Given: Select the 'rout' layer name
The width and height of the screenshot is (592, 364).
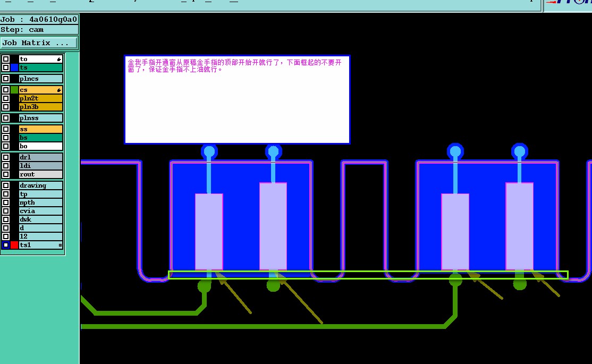Looking at the screenshot, I should click(x=41, y=174).
